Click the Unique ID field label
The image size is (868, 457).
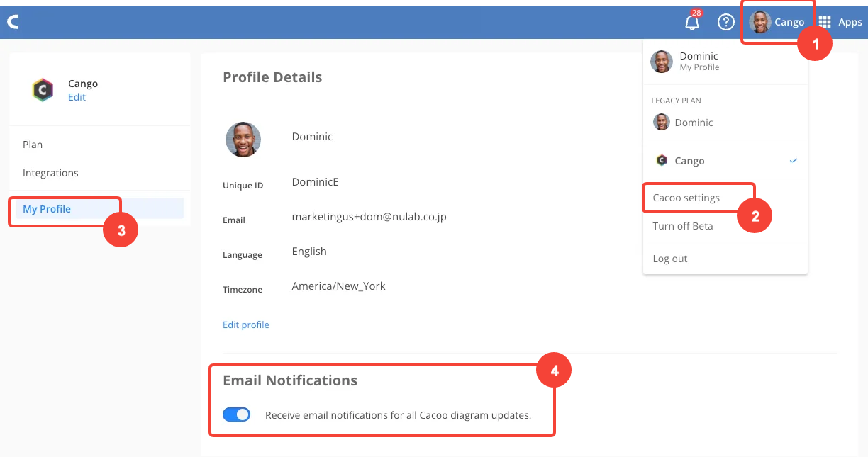(243, 186)
